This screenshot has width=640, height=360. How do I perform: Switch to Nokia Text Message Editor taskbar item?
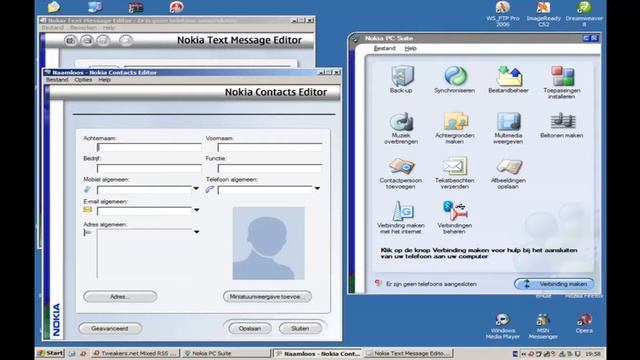[409, 353]
